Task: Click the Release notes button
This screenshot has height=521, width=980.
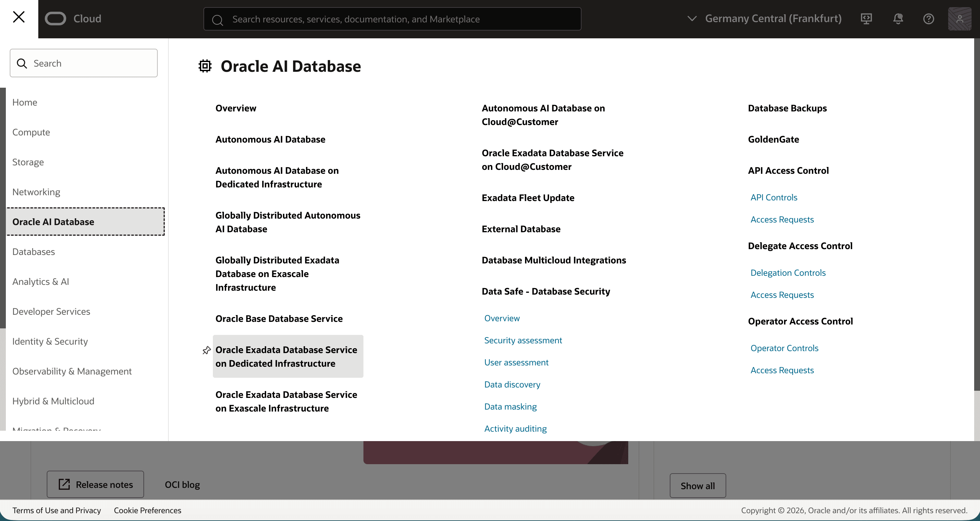Action: click(95, 484)
